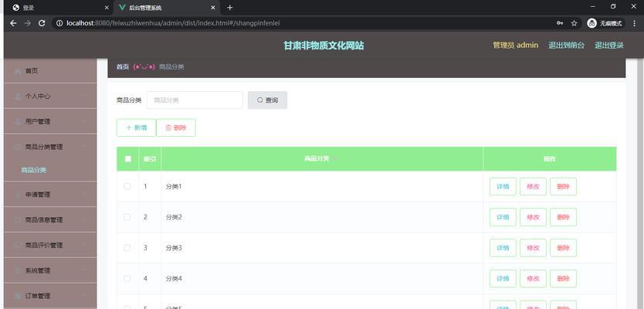Screen dimensions: 644x309
Task: Open 详情 for 分类3
Action: click(x=503, y=248)
